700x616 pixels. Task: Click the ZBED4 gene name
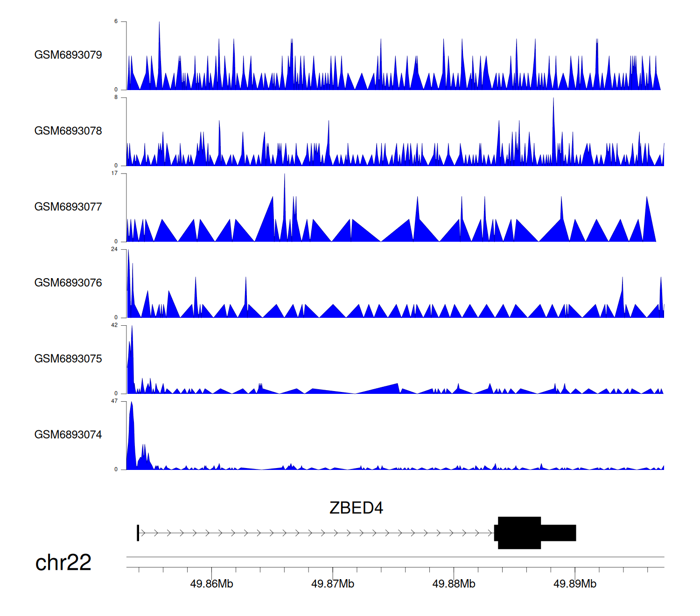[356, 508]
